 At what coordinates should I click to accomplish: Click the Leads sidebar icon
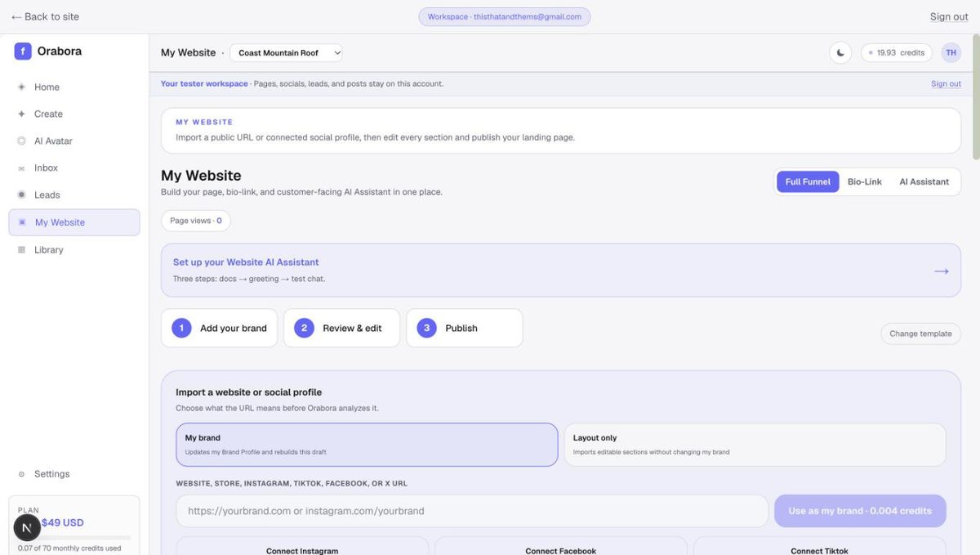(x=21, y=195)
